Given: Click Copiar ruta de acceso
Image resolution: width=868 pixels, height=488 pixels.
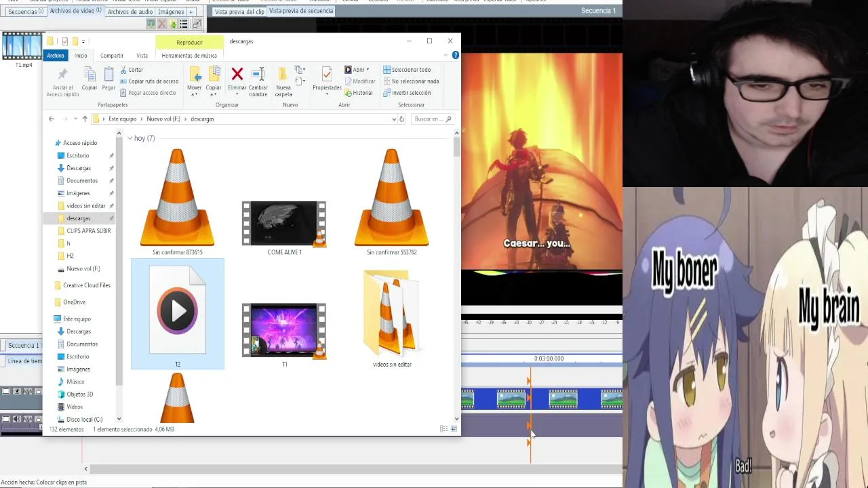Looking at the screenshot, I should (149, 81).
